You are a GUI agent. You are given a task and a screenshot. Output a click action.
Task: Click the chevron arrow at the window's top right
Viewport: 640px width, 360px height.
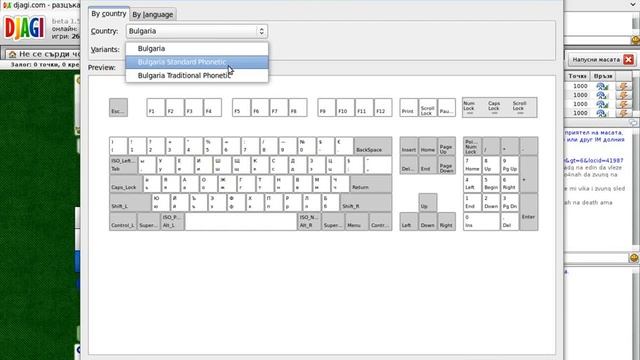click(633, 4)
